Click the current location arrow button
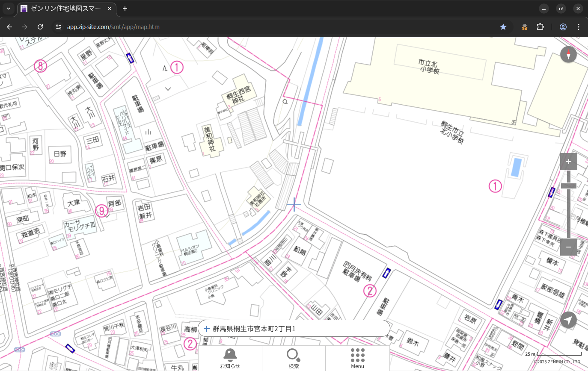Screen dimensions: 588x371 coord(568,320)
